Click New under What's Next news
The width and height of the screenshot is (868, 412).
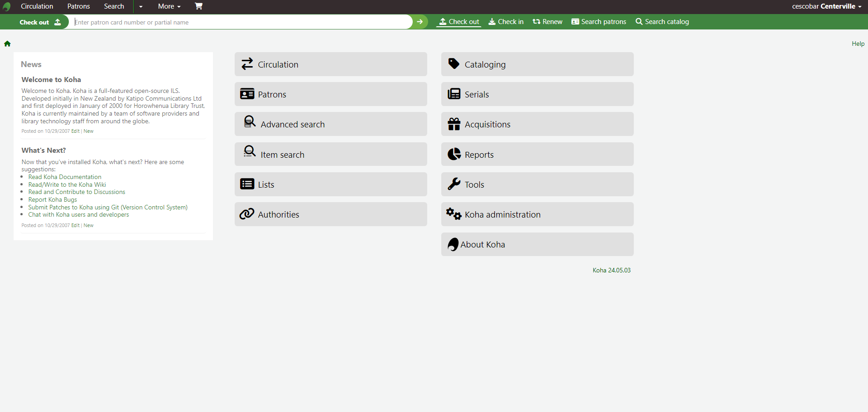(x=88, y=225)
